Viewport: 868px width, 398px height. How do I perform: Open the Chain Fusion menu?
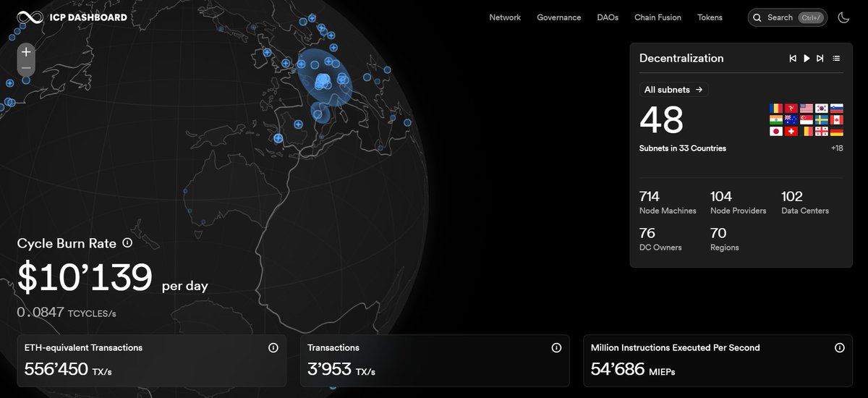[x=658, y=17]
